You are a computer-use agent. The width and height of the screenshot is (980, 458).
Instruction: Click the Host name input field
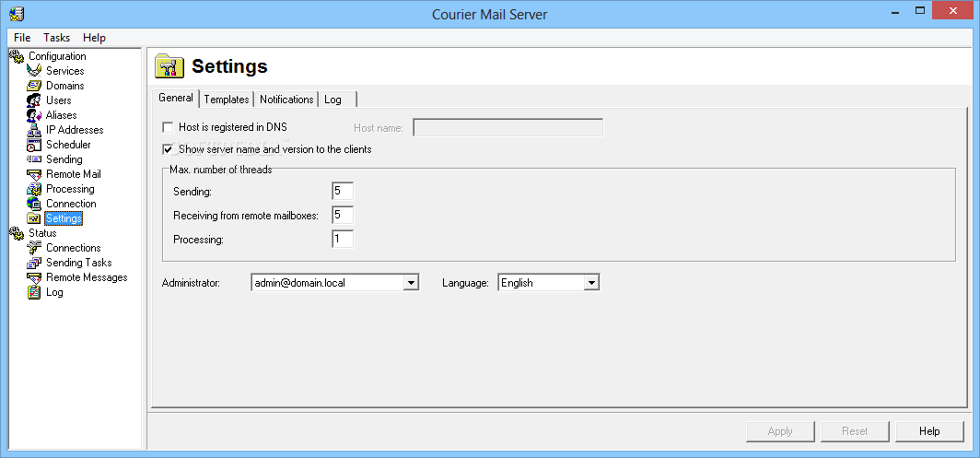click(508, 128)
